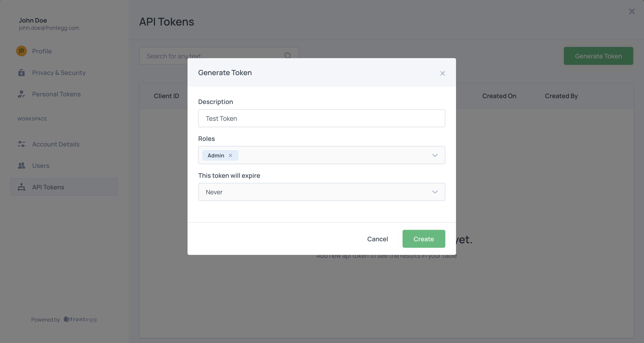Close the admin portal with top-right X

click(631, 11)
